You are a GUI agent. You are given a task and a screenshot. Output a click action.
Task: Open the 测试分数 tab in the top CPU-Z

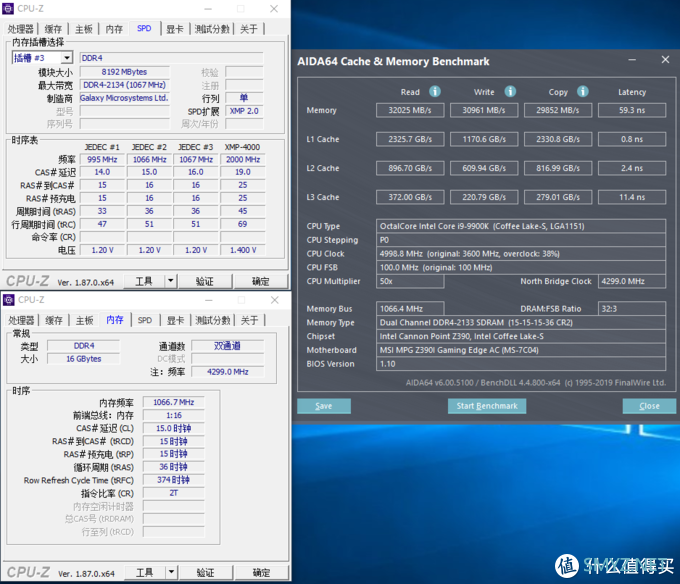(x=212, y=29)
